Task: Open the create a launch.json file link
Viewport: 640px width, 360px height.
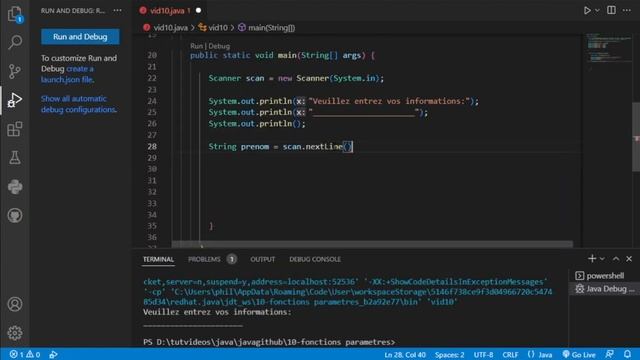Action: (x=67, y=74)
